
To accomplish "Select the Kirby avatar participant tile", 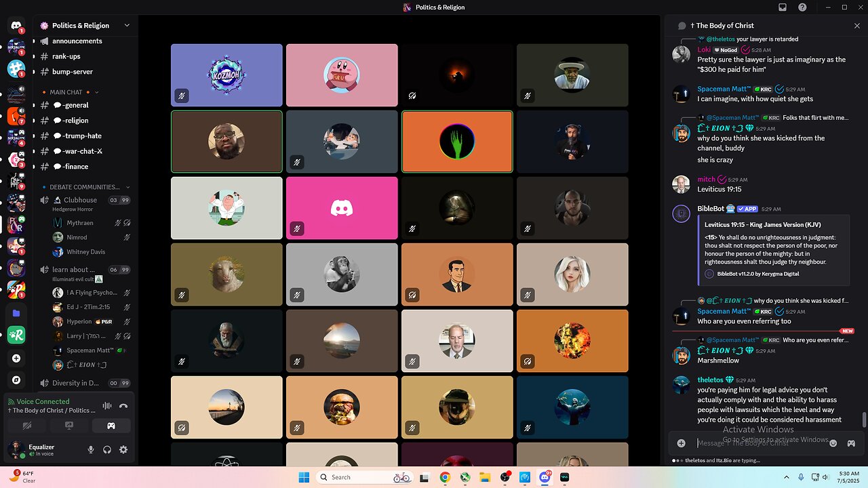I will tap(342, 75).
